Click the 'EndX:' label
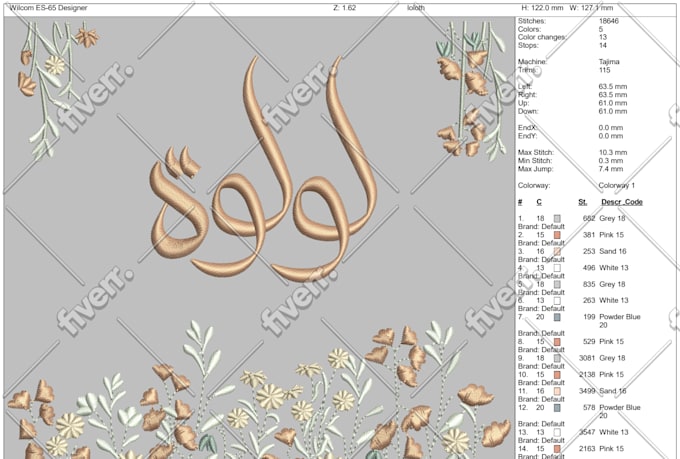 (527, 128)
